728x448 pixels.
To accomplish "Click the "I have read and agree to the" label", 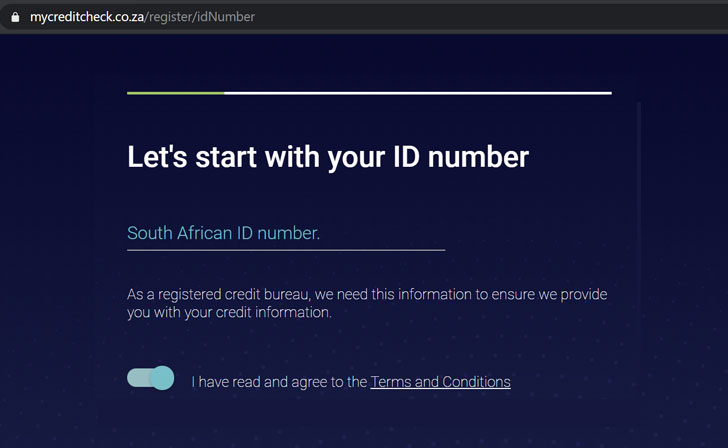I will pyautogui.click(x=279, y=382).
